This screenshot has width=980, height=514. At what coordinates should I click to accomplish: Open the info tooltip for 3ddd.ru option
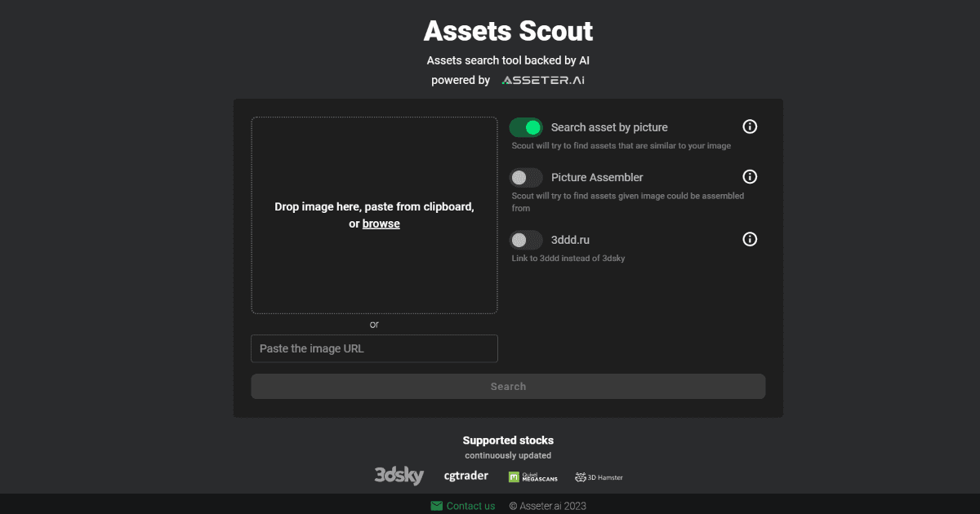749,239
